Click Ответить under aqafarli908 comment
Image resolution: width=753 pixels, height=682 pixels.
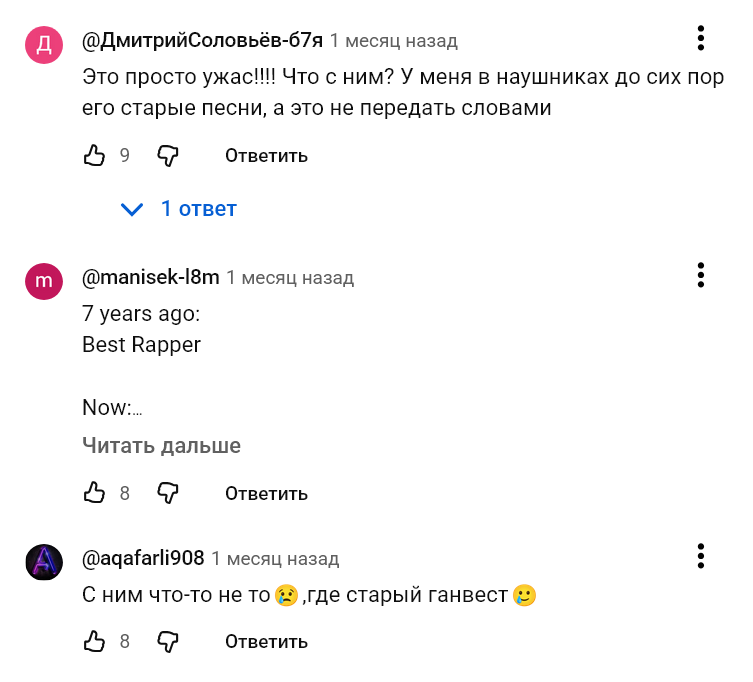click(x=266, y=641)
